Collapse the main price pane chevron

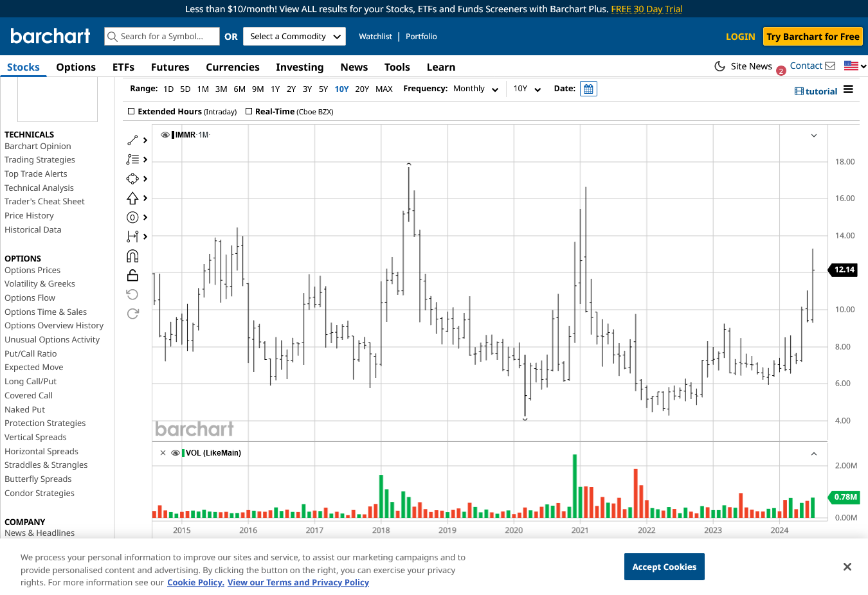[814, 136]
